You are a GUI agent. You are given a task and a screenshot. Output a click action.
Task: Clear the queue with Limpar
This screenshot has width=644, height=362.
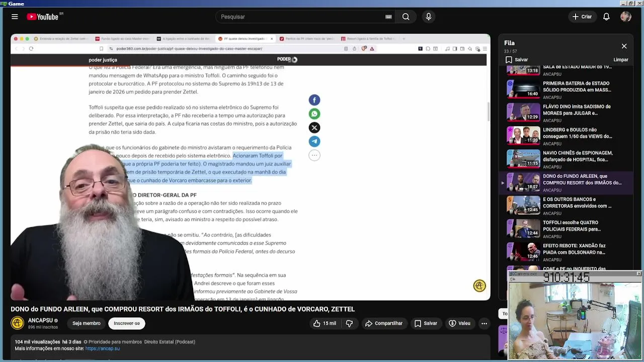point(621,60)
